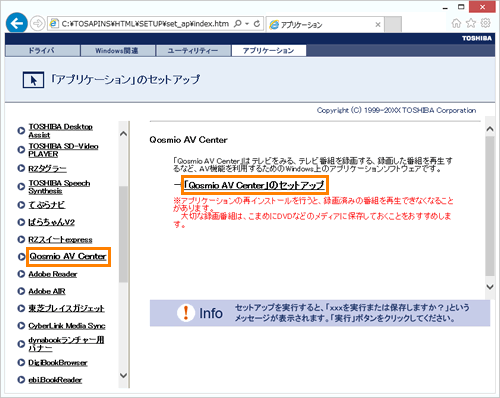Click bullet icon beside てぶらナビ
Screen dimensions: 500x398
[21, 205]
